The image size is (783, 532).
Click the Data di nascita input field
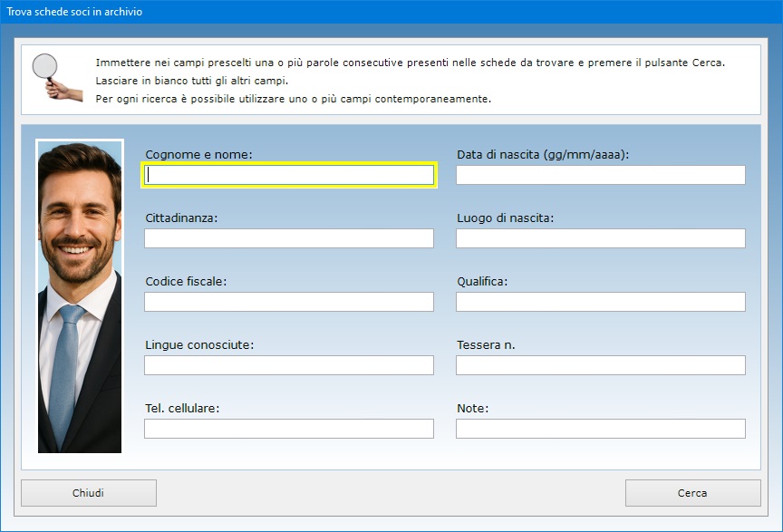click(600, 175)
